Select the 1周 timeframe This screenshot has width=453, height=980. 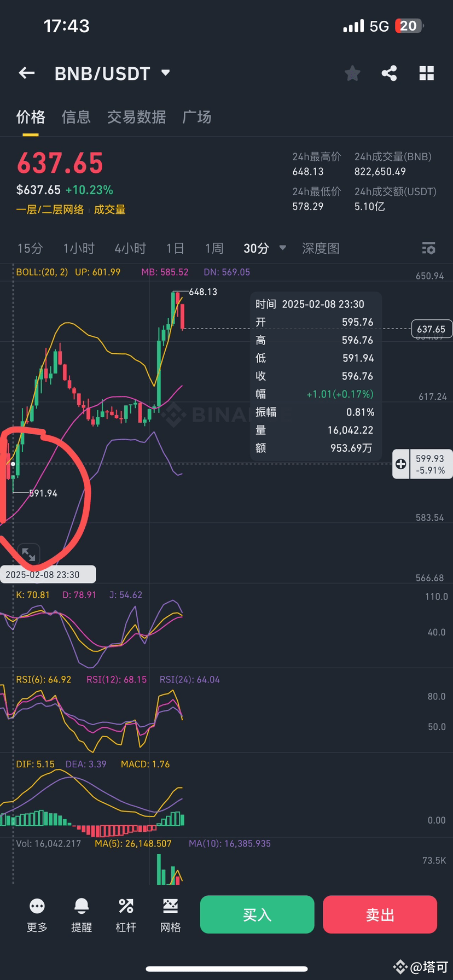point(214,248)
